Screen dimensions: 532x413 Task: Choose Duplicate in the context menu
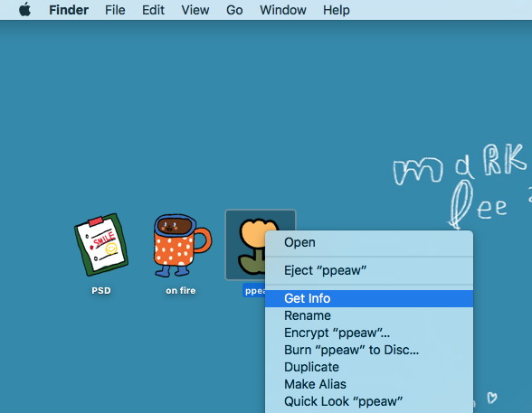pyautogui.click(x=369, y=367)
